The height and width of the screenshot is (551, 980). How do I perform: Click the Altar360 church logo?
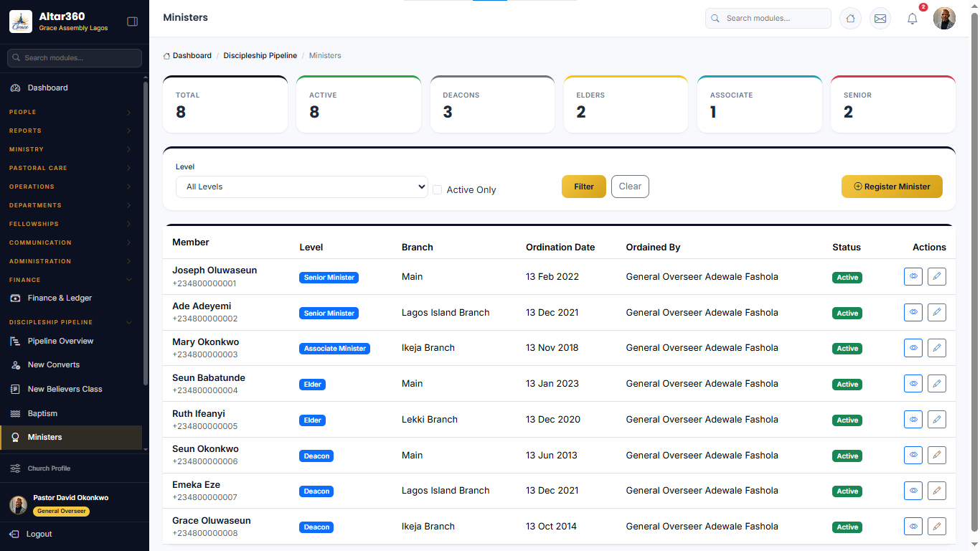coord(21,22)
